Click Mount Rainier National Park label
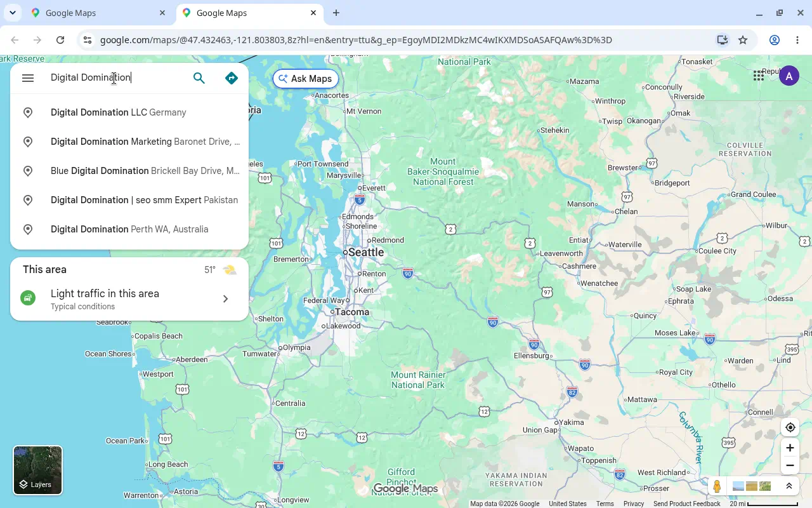The image size is (812, 508). coord(418,380)
